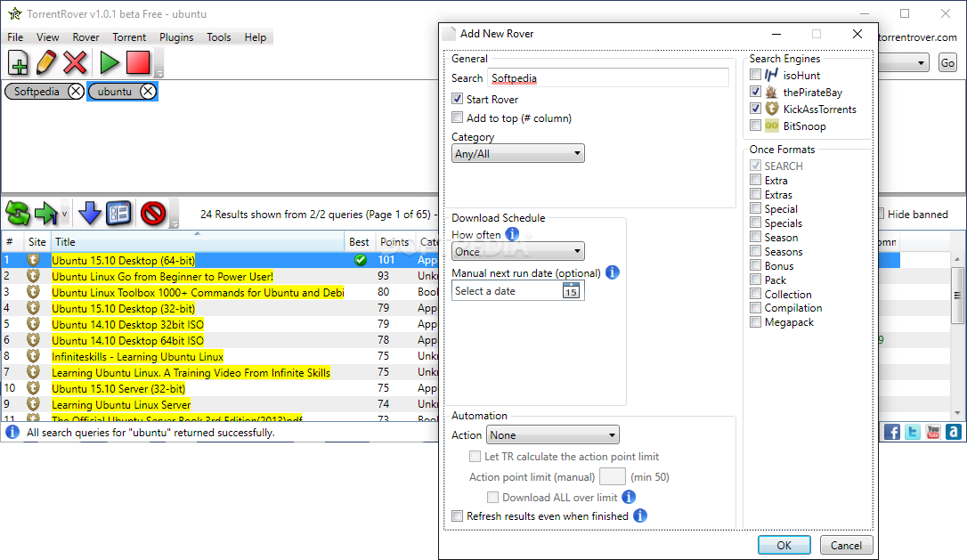The image size is (967, 560).
Task: Click the red ban torrent icon
Action: point(153,214)
